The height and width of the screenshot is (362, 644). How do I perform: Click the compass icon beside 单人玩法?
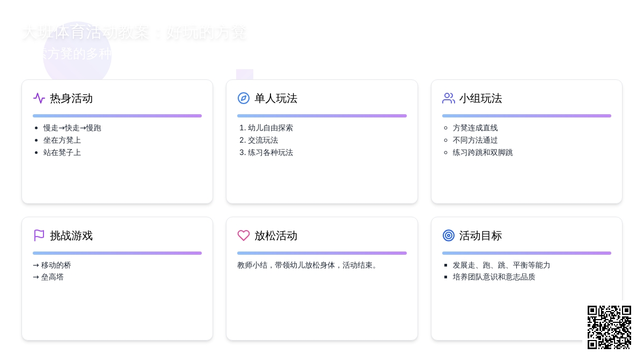(x=244, y=98)
